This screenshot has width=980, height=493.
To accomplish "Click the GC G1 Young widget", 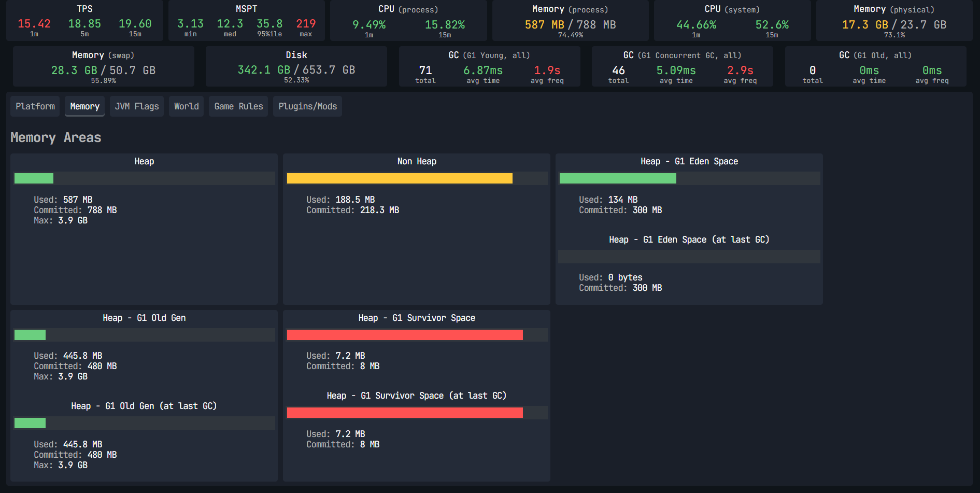I will click(489, 66).
